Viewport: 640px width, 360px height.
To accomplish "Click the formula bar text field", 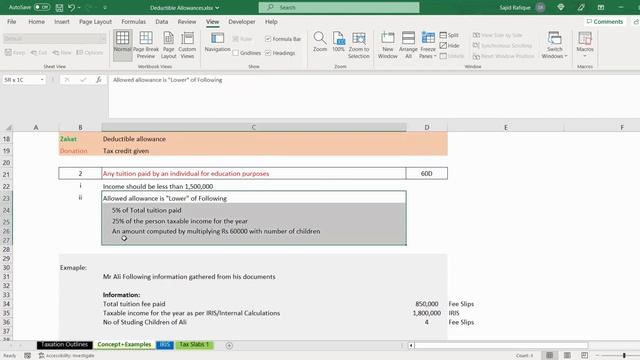I will [373, 96].
